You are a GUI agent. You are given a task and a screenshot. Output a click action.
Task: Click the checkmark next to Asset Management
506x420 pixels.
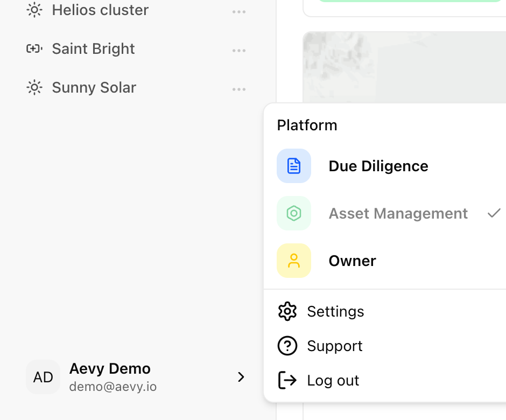point(494,213)
